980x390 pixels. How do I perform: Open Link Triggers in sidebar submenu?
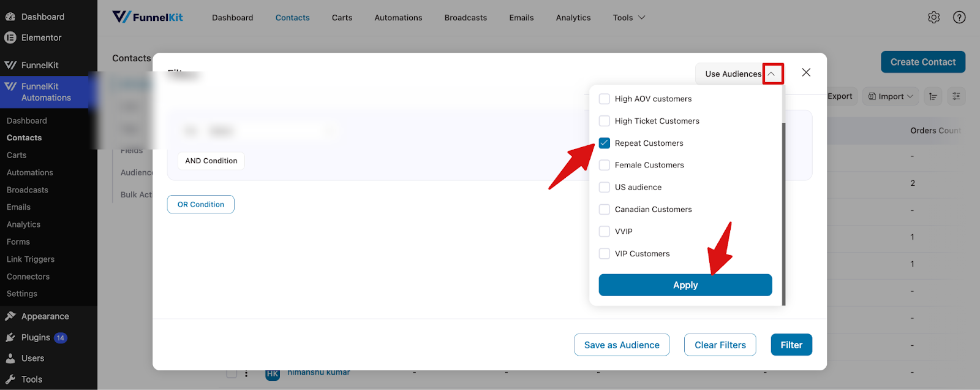click(31, 259)
